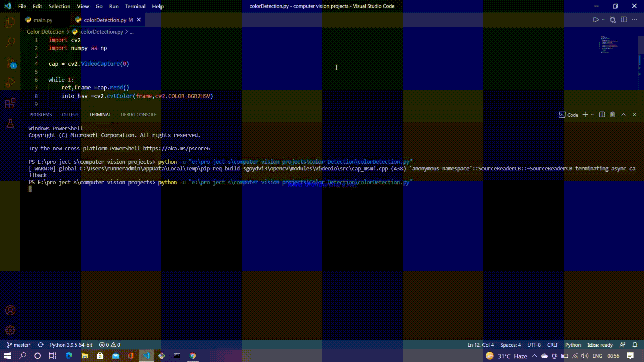
Task: Create a new terminal with plus icon
Action: (x=585, y=115)
